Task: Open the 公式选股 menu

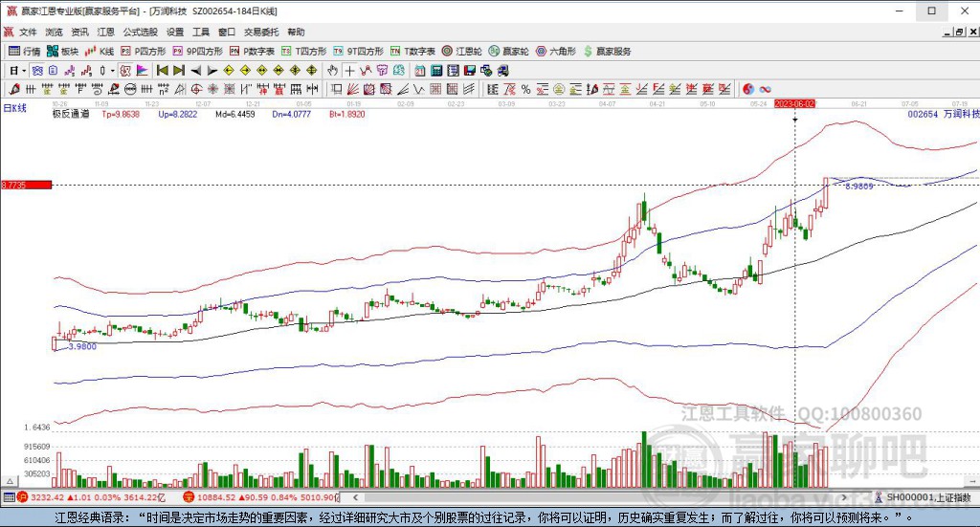Action: coord(140,32)
